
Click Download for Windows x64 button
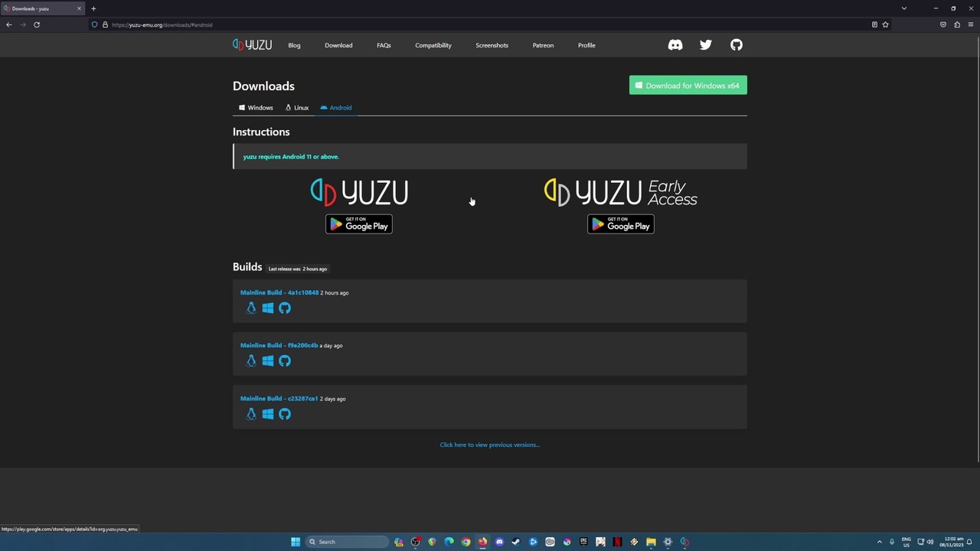[688, 86]
